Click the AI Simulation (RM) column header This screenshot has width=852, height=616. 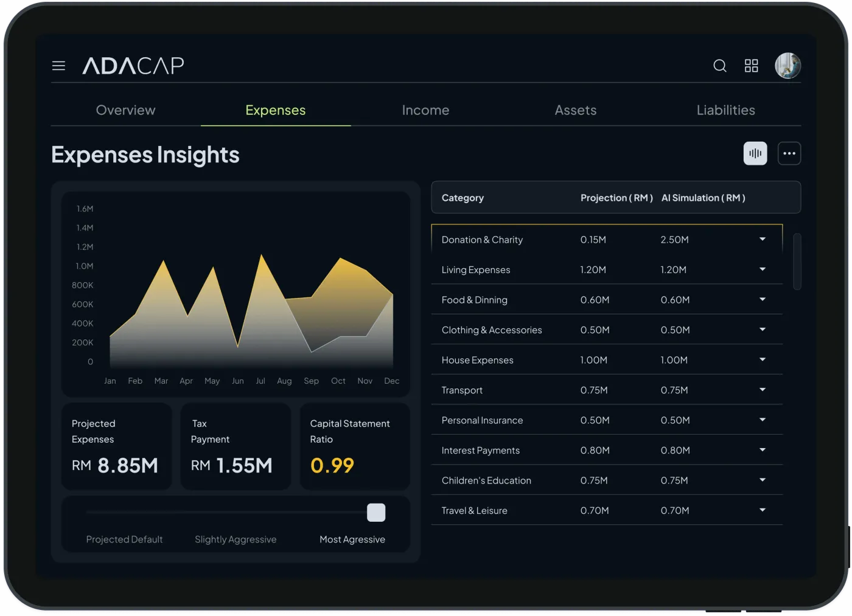(x=703, y=198)
